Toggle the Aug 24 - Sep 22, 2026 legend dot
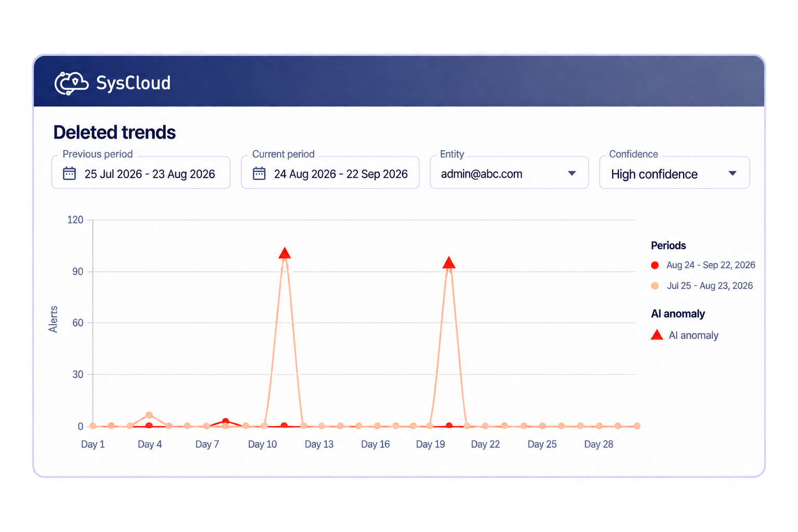Screen dimensions: 798x532 655,265
